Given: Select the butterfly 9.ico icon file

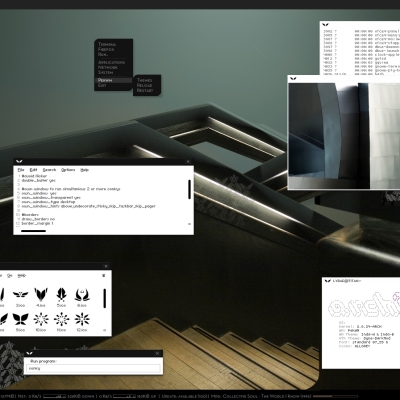Looking at the screenshot, I should 21,322.
